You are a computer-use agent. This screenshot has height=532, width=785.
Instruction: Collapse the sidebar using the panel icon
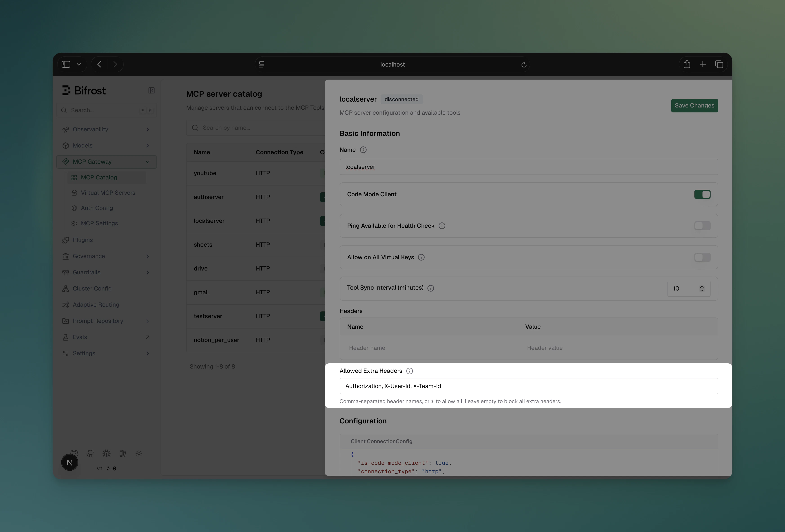[x=151, y=90]
